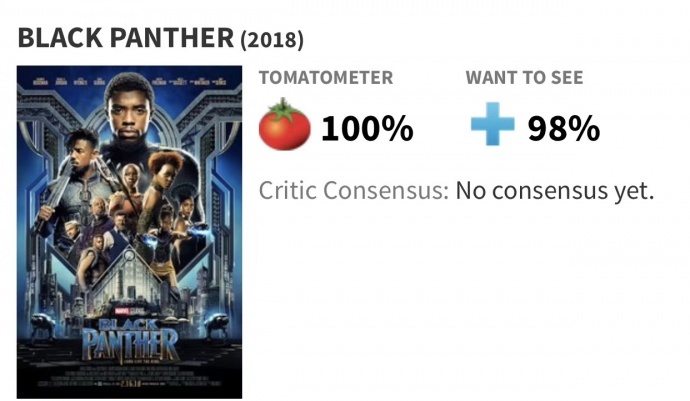The image size is (690, 401).
Task: Click the left panther statue on poster
Action: click(x=43, y=325)
